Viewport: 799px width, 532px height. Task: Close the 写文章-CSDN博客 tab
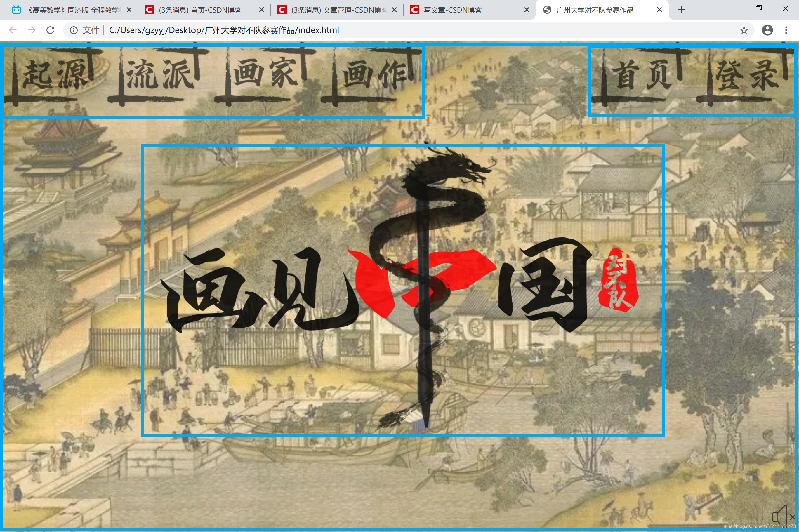tap(527, 10)
